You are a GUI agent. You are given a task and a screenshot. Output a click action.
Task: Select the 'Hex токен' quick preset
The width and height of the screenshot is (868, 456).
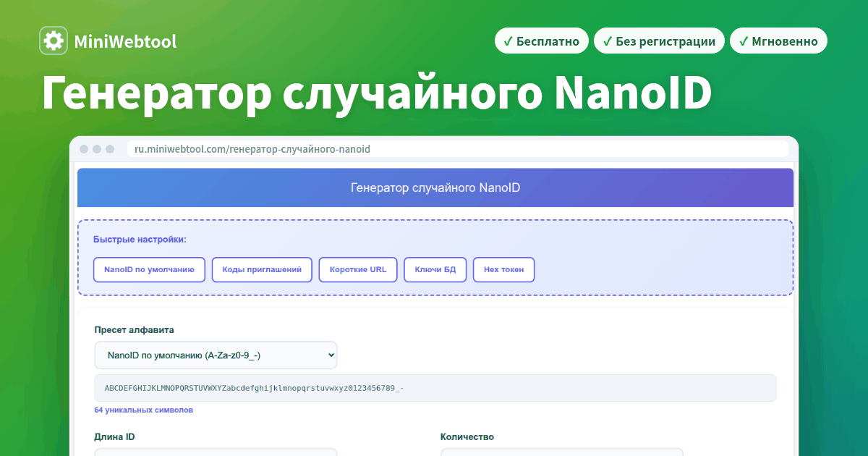(x=503, y=270)
